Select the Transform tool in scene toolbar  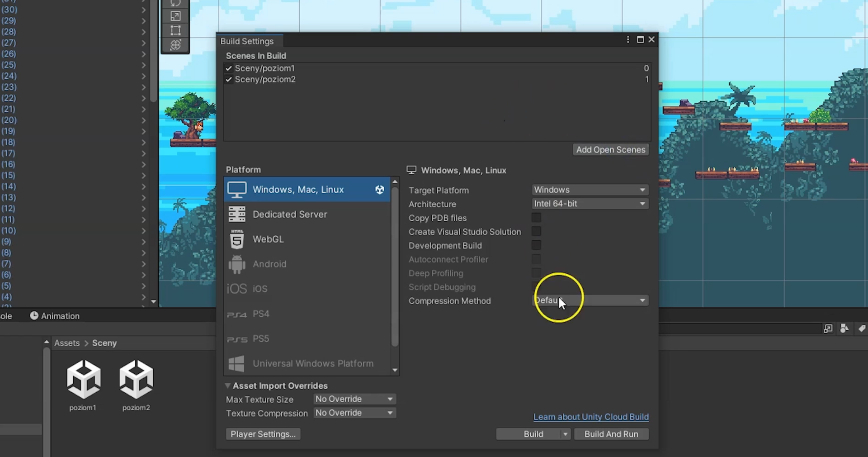pyautogui.click(x=175, y=45)
